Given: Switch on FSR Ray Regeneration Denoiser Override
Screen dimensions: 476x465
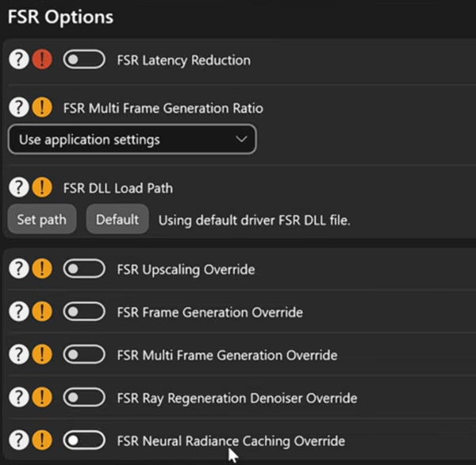Looking at the screenshot, I should point(84,397).
